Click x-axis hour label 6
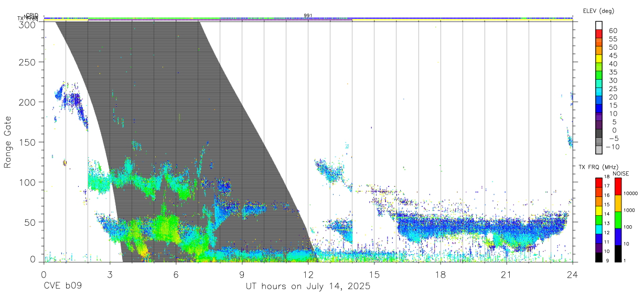Image resolution: width=644 pixels, height=297 pixels. (x=176, y=274)
